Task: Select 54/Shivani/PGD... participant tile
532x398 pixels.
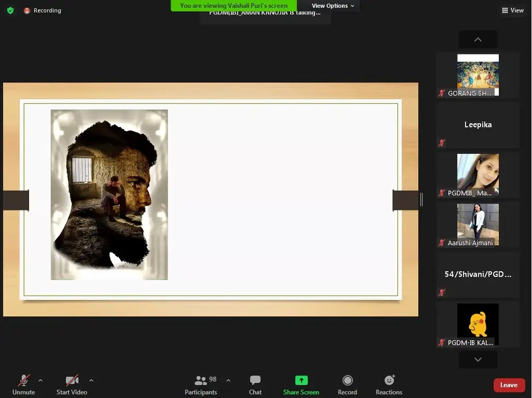Action: coord(478,275)
